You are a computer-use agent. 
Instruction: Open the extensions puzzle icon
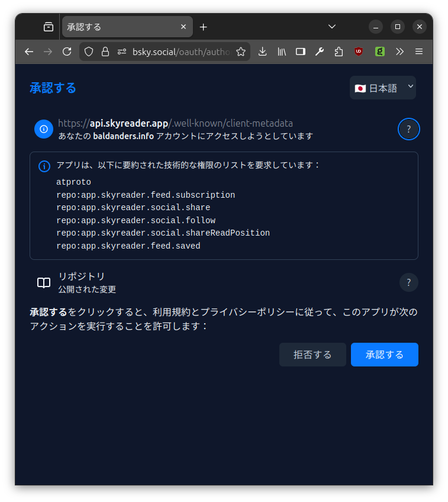[339, 52]
